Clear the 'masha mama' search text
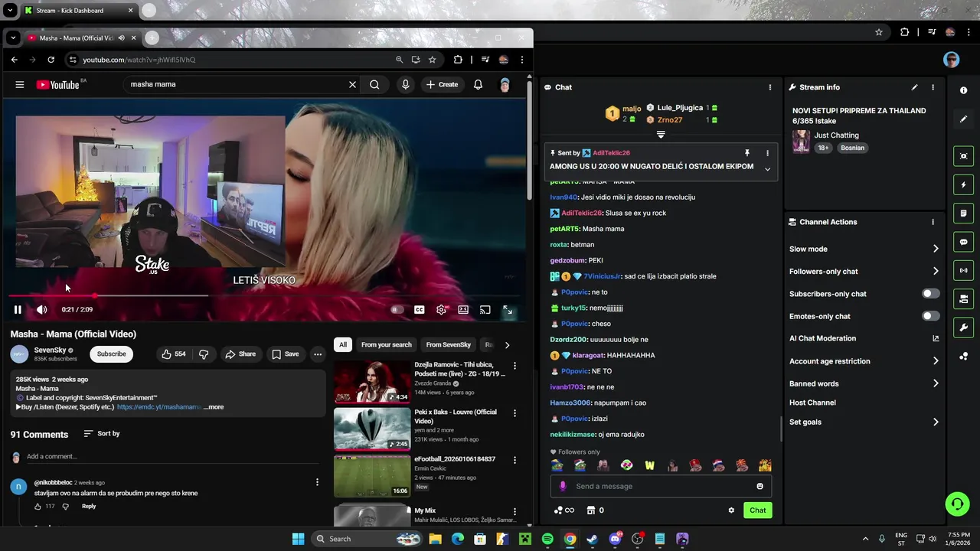This screenshot has height=551, width=980. 352,85
